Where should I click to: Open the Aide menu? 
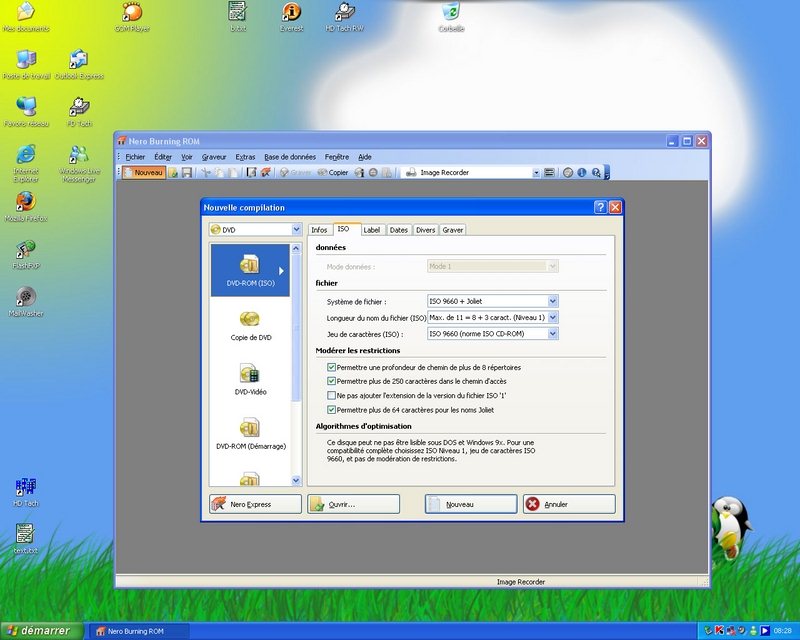pyautogui.click(x=365, y=157)
